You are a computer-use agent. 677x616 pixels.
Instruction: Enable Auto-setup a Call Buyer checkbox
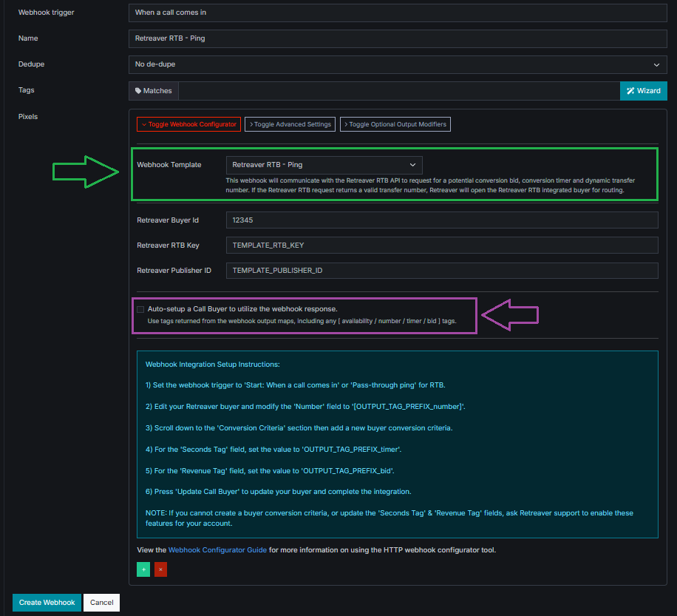[140, 309]
